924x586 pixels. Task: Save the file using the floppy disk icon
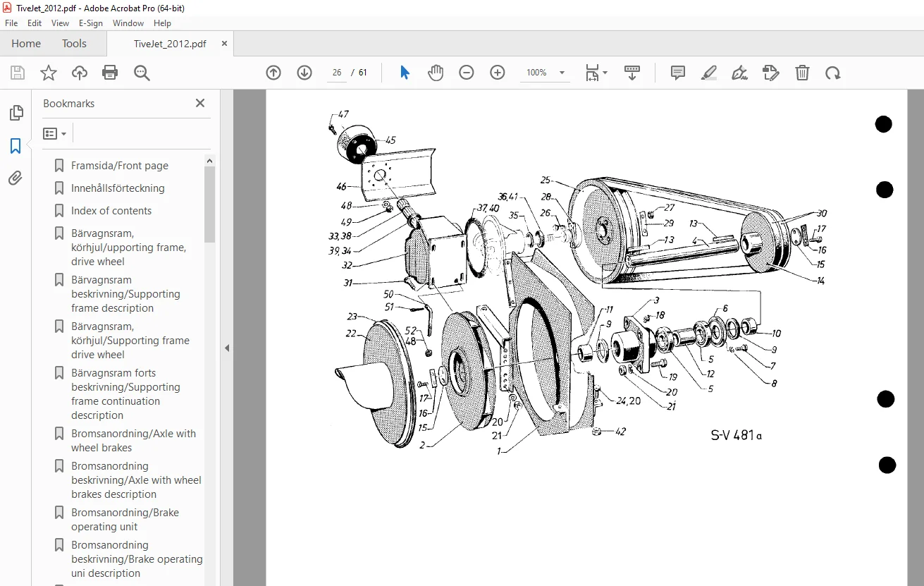18,73
